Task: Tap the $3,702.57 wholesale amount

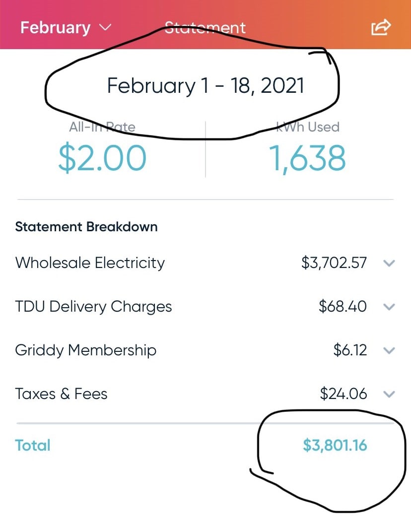Action: [x=334, y=263]
